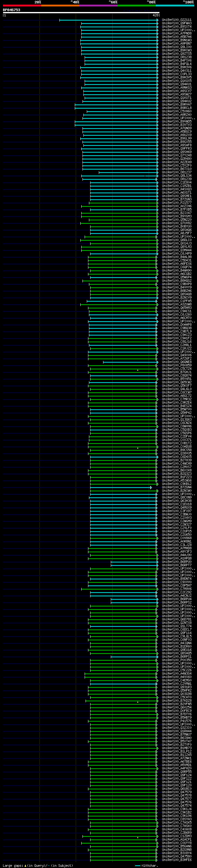Select hit label UniRef100_Q47574
The height and width of the screenshot is (868, 197).
tap(176, 806)
